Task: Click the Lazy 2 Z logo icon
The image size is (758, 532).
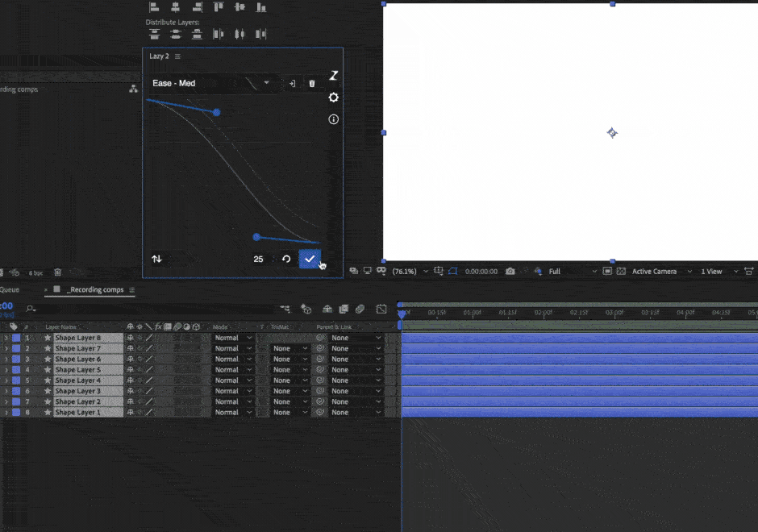Action: [x=334, y=76]
